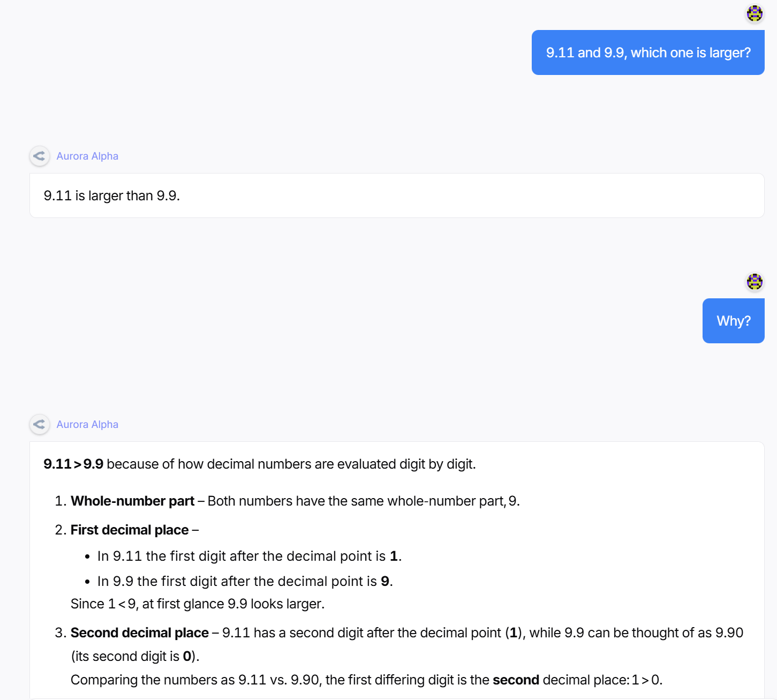This screenshot has width=777, height=700.
Task: Click the bold "First decimal place" list heading
Action: [130, 530]
